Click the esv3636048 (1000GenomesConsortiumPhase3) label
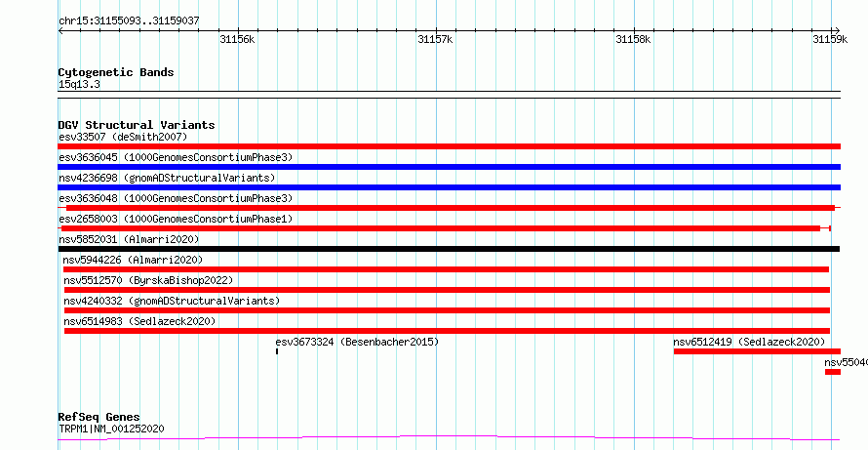The image size is (868, 450). click(175, 198)
